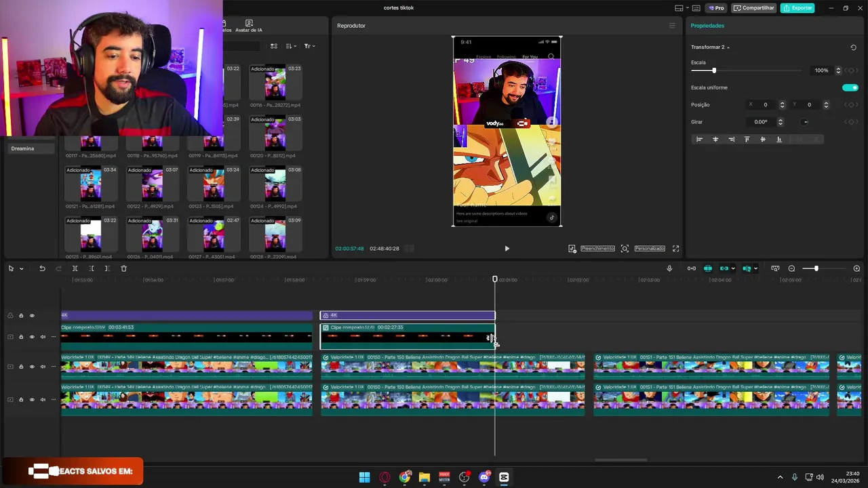The width and height of the screenshot is (868, 488).
Task: Align clip vertically centered
Action: pos(763,139)
